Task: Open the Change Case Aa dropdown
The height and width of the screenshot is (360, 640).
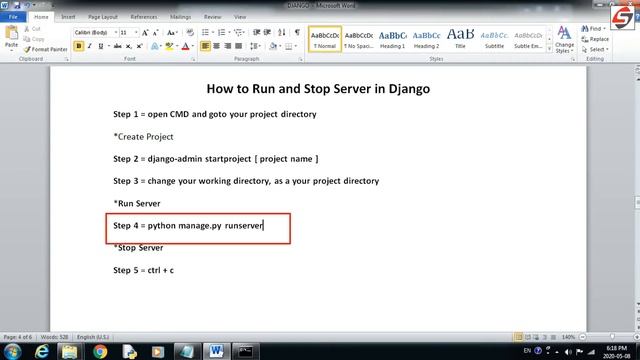Action: point(172,32)
